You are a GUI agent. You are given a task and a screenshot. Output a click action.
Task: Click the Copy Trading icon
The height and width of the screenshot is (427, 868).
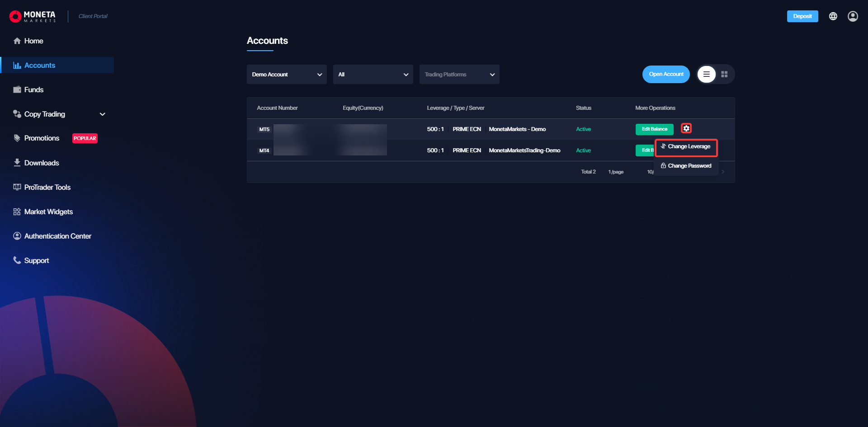17,114
